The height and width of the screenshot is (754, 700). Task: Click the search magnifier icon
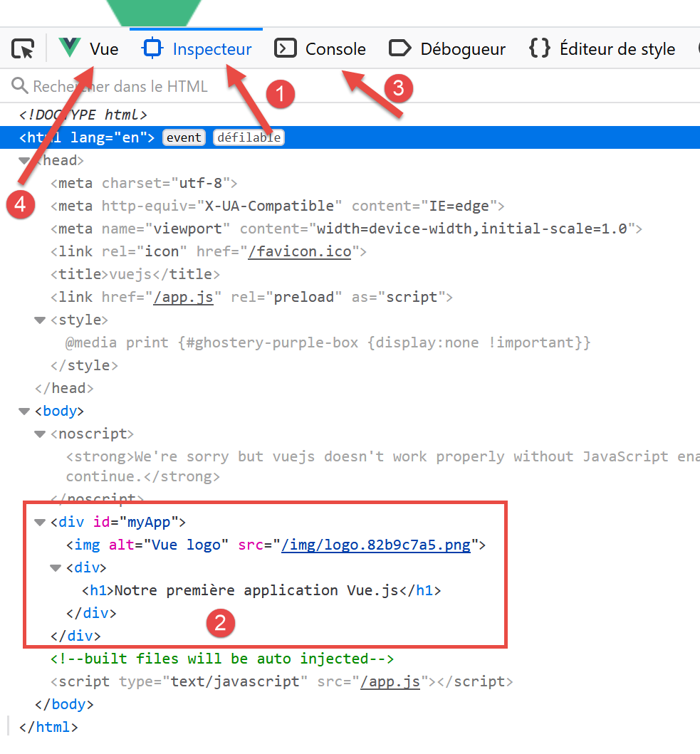pos(19,86)
